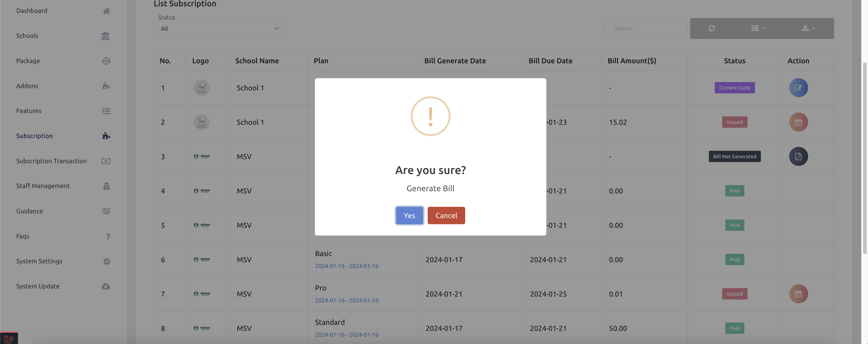Open the calendar action icon for the Pro plan row
The height and width of the screenshot is (344, 868).
[x=798, y=293]
